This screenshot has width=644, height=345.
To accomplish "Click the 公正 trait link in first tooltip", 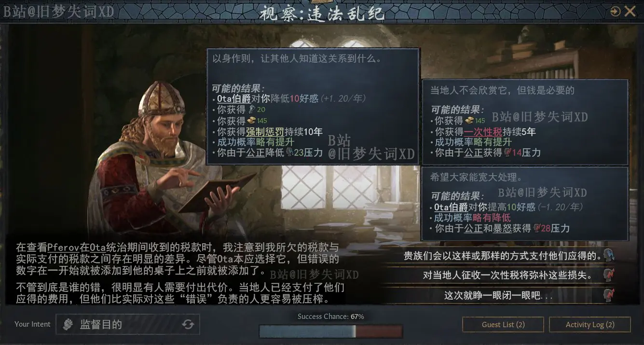I will [255, 152].
